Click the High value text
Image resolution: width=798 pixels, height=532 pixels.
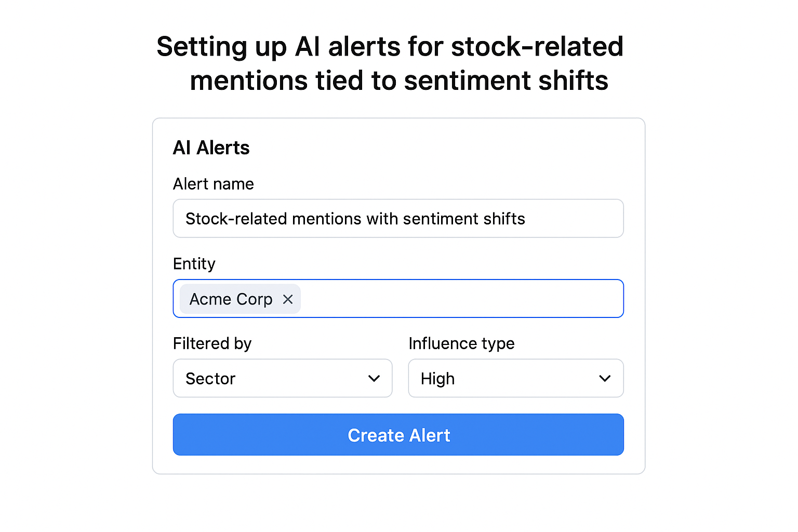click(x=437, y=379)
